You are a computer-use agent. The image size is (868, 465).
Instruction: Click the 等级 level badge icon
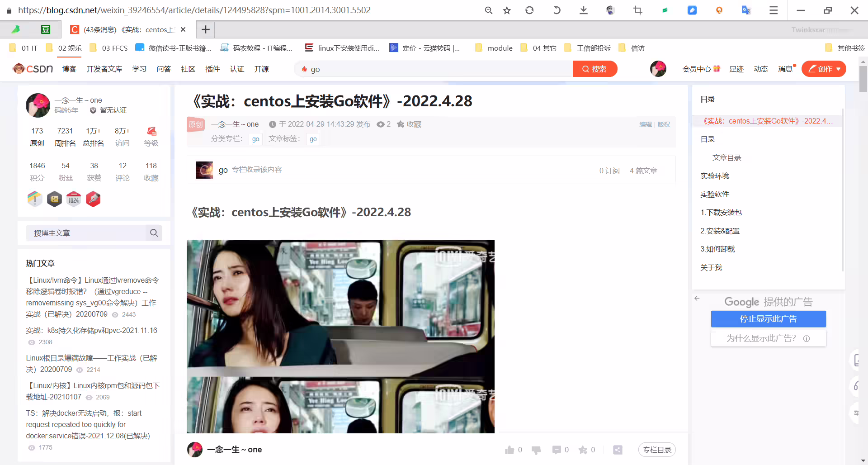151,131
